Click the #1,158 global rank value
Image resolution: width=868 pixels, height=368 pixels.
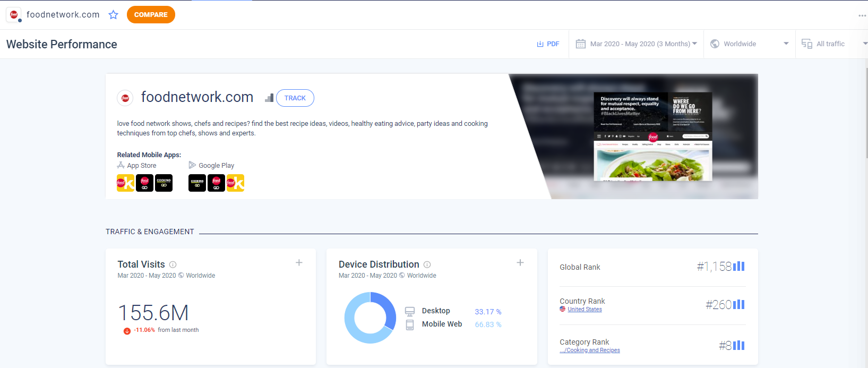click(714, 266)
